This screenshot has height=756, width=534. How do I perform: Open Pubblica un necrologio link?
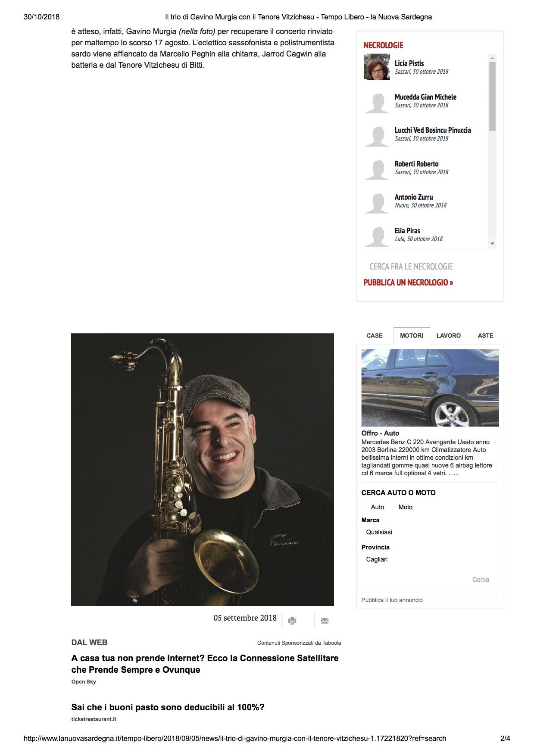point(408,282)
